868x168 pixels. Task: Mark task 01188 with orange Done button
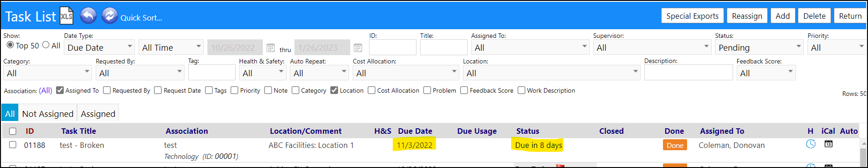pos(675,145)
